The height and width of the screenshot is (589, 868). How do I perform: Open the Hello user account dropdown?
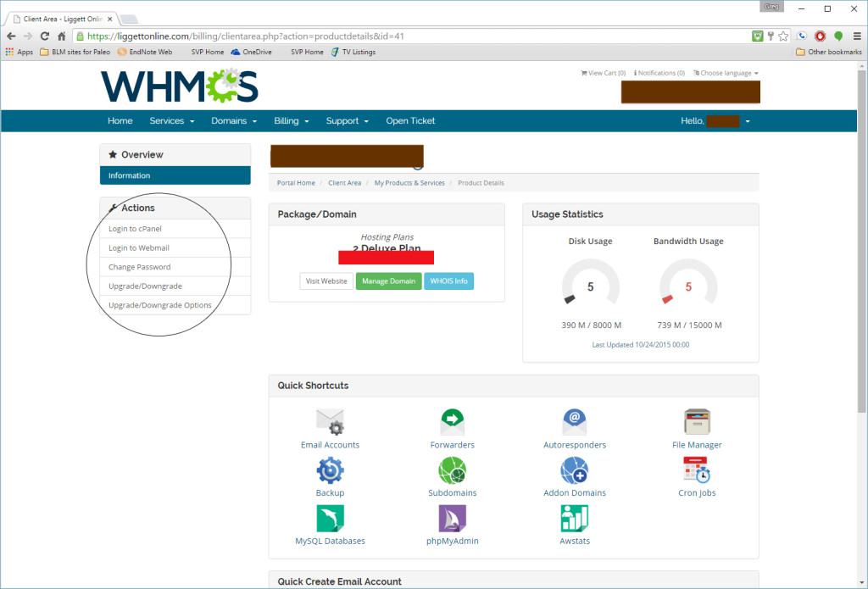[715, 120]
